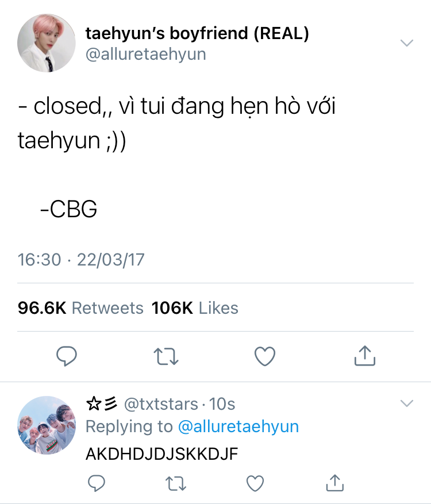
Task: Open txtstars group profile picture
Action: coord(47,425)
